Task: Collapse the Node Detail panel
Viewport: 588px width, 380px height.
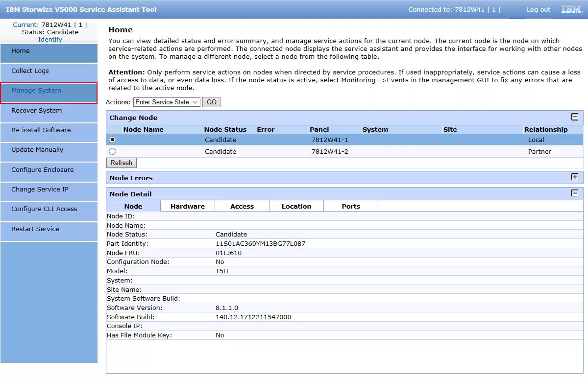Action: point(575,193)
